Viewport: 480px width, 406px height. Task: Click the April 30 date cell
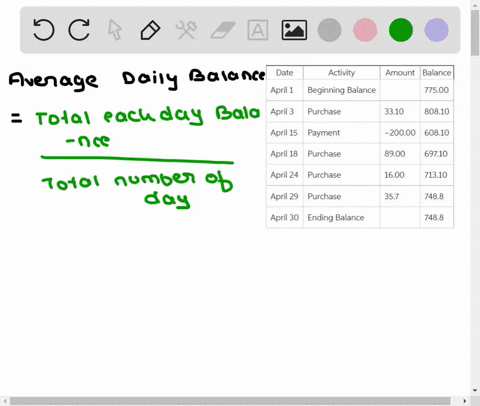coord(285,217)
